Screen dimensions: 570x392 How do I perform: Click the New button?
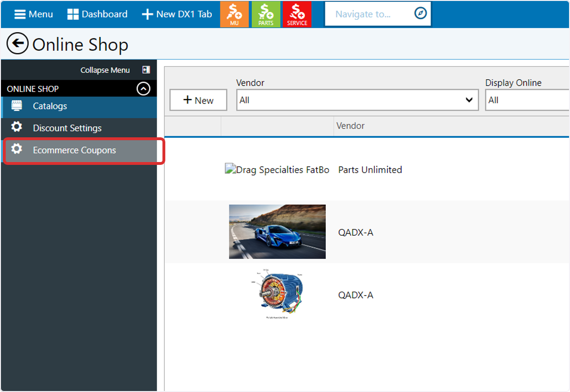(198, 100)
